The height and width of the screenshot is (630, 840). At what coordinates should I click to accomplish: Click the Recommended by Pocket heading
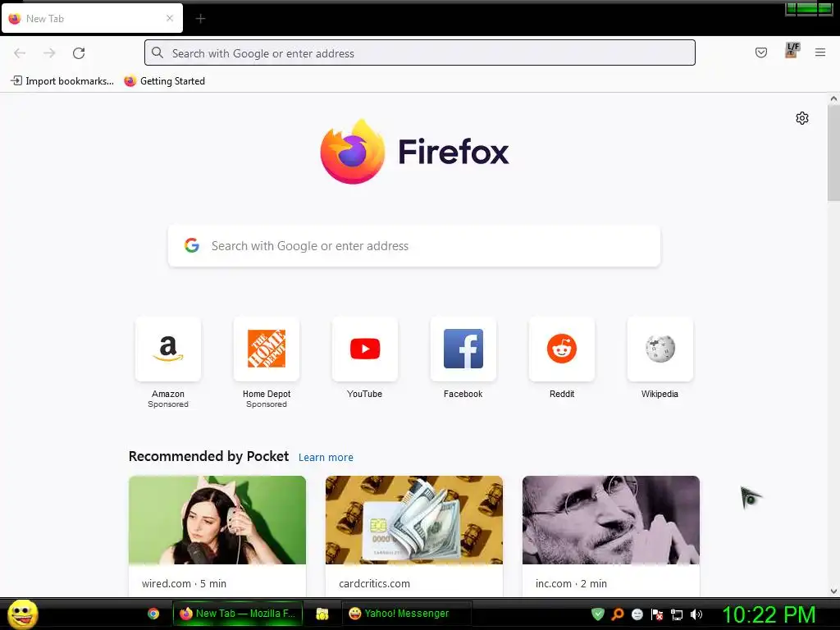pos(208,456)
